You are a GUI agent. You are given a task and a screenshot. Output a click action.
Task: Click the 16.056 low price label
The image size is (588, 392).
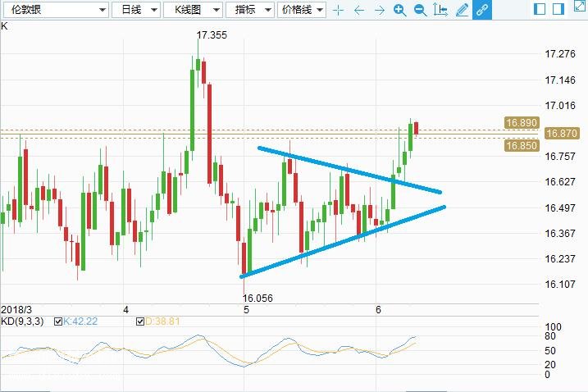pos(258,299)
